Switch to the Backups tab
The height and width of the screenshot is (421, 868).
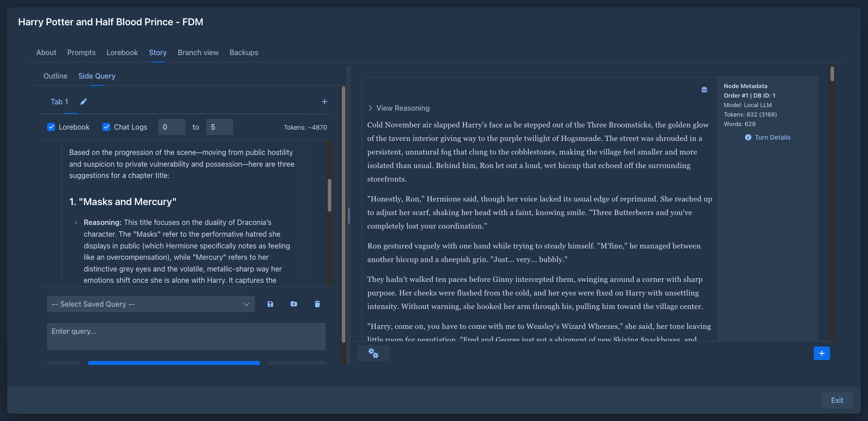pos(244,52)
